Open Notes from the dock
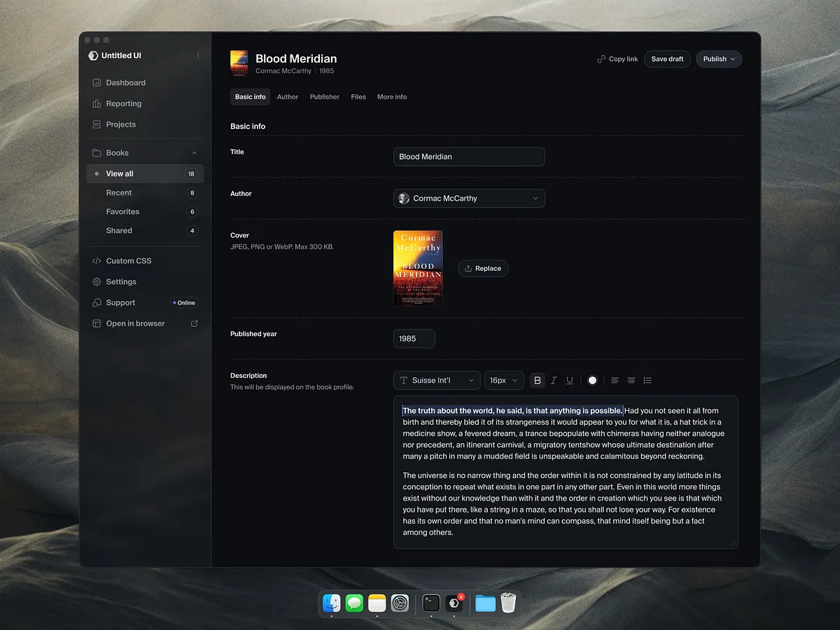This screenshot has height=630, width=840. [x=377, y=603]
